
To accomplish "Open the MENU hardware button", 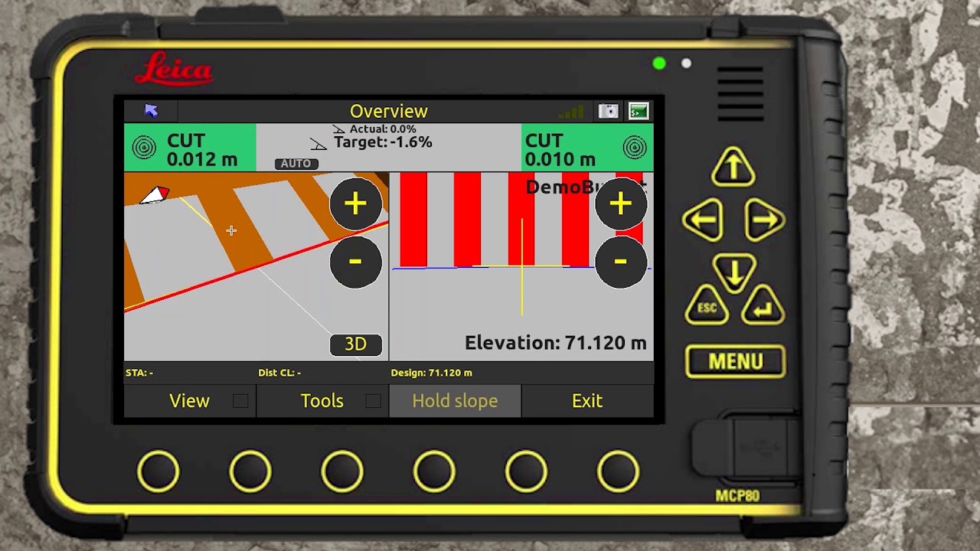I will point(735,361).
